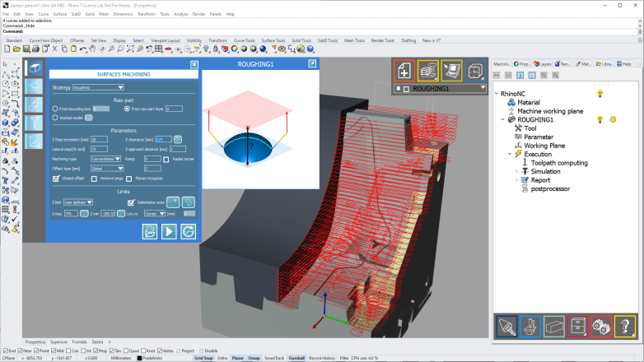Collapse the Execution tree node

point(510,155)
